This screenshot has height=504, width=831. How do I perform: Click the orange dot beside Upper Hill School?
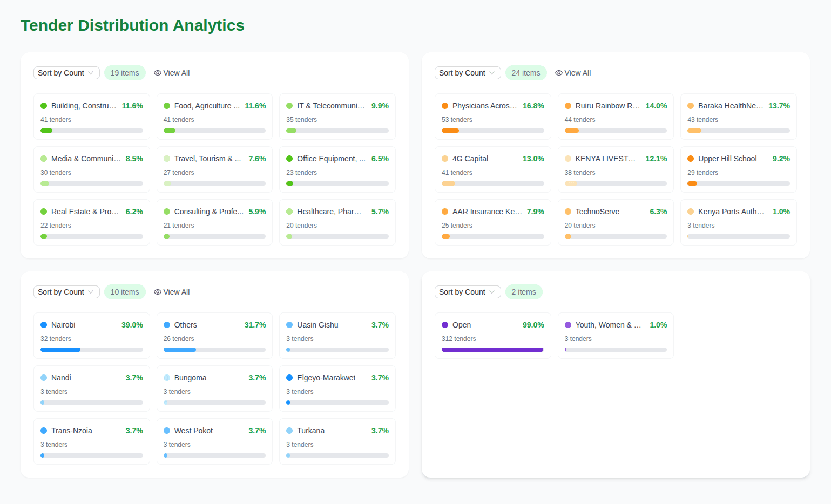tap(691, 159)
